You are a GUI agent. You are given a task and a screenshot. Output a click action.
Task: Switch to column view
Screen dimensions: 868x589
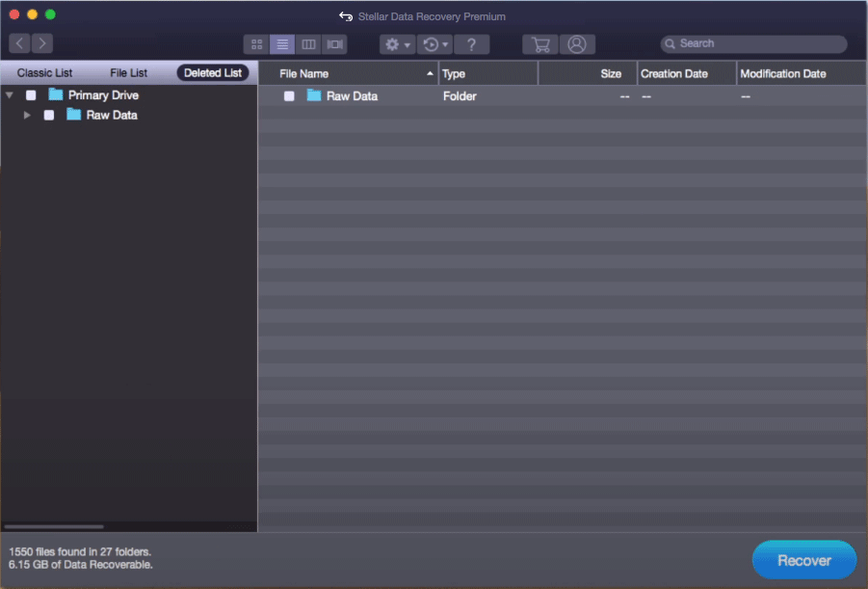[308, 44]
